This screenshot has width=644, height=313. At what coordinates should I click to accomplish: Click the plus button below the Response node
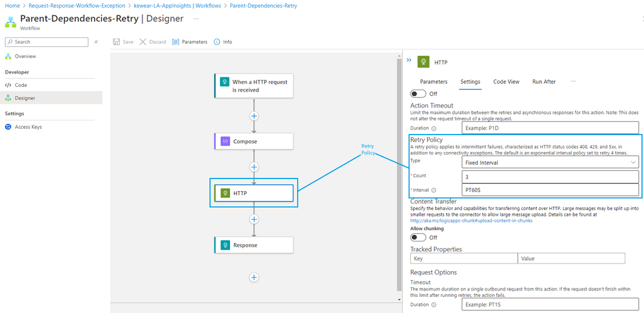coord(254,278)
